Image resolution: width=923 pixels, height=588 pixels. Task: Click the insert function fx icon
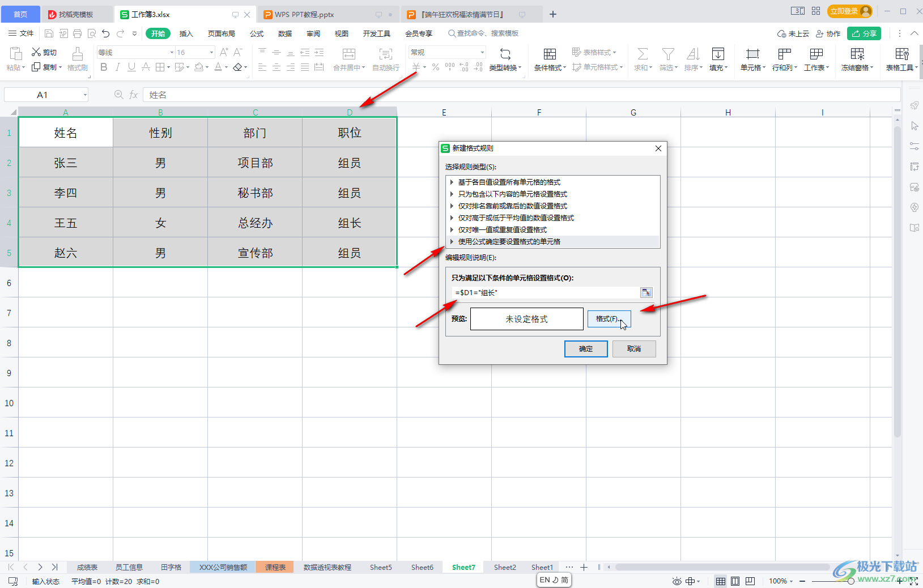[x=134, y=95]
